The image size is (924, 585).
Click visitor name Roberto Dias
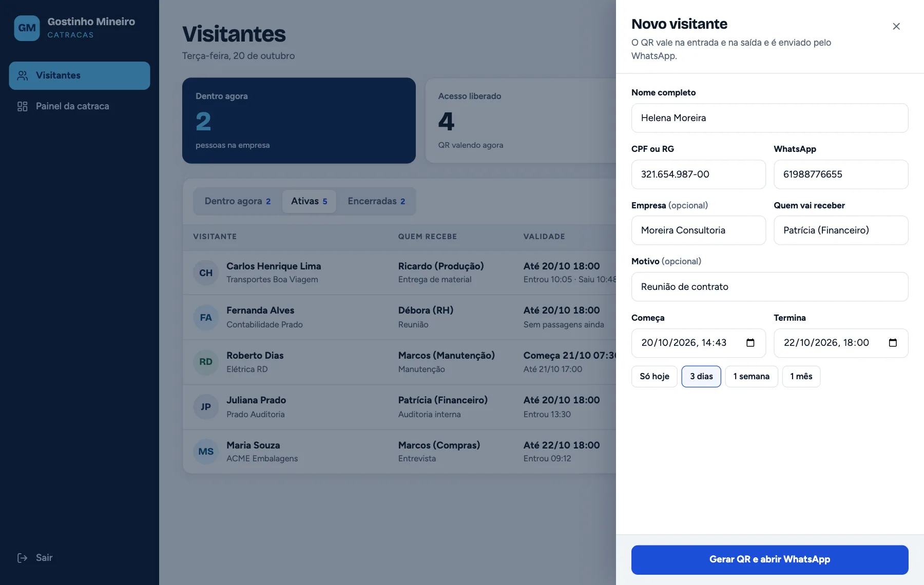(255, 356)
